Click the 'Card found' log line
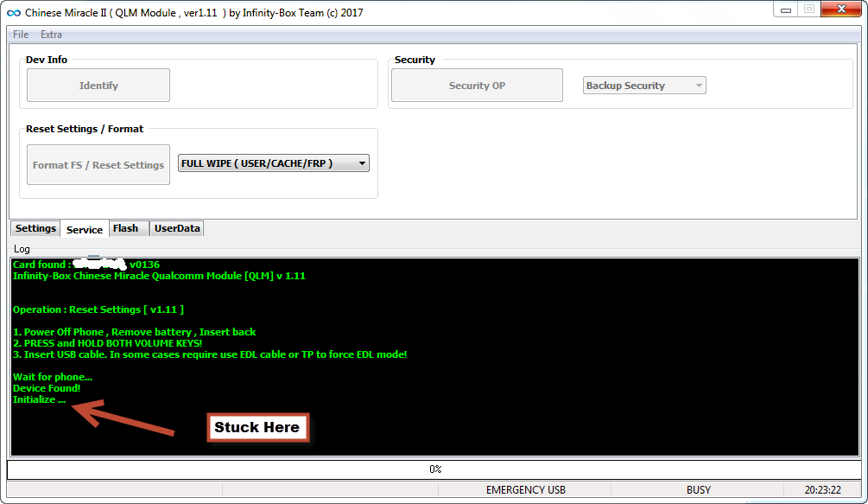Screen dimensions: 868x504 coord(86,265)
